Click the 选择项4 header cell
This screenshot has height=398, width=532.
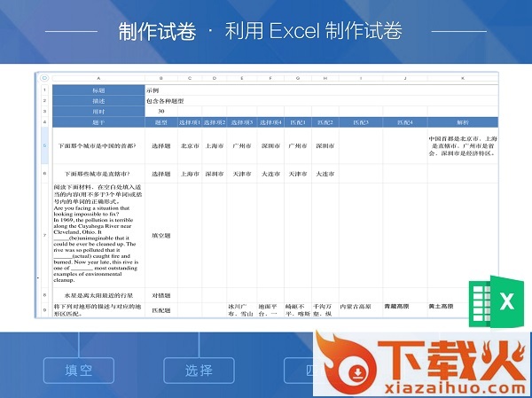point(270,122)
